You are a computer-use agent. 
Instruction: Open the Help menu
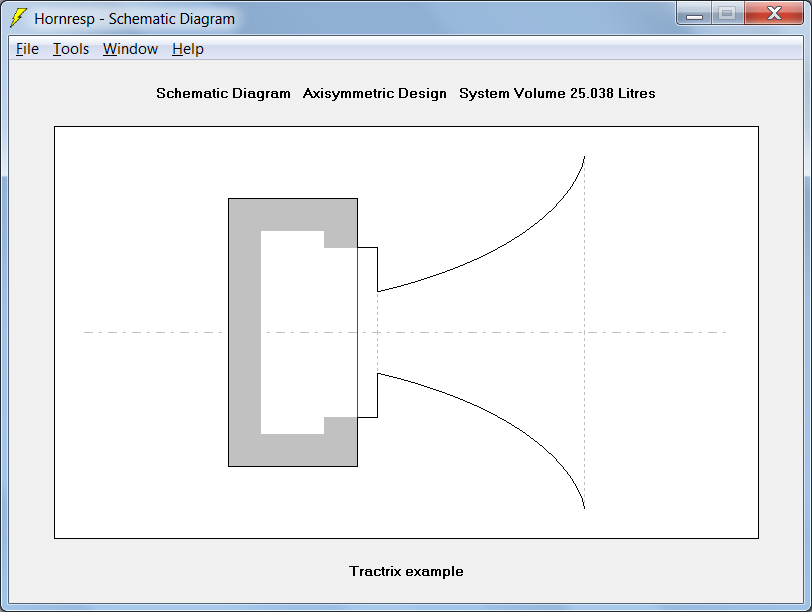[x=187, y=49]
